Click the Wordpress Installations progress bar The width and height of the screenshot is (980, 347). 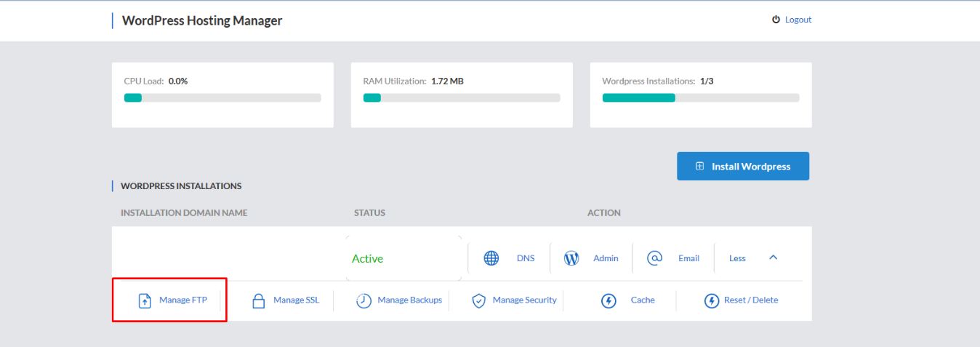[x=701, y=97]
